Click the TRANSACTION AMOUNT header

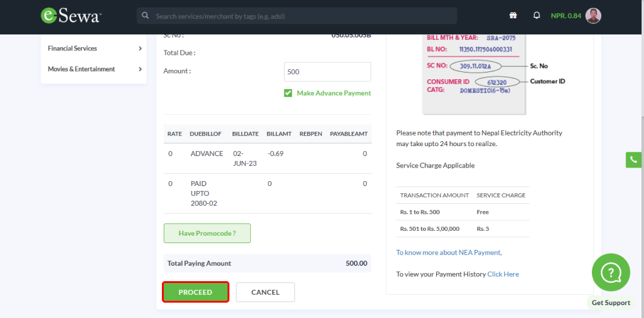[x=434, y=195]
